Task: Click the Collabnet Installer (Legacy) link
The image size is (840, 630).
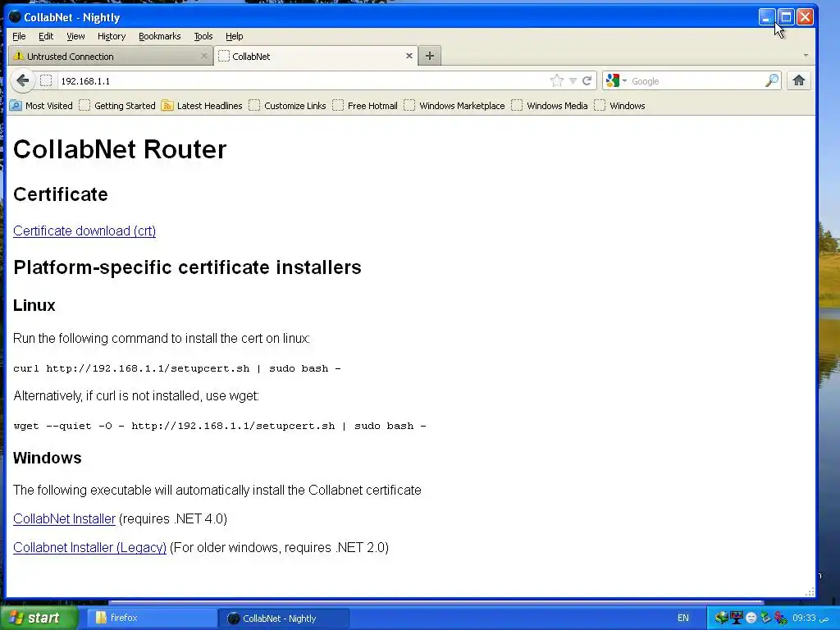Action: (x=89, y=548)
